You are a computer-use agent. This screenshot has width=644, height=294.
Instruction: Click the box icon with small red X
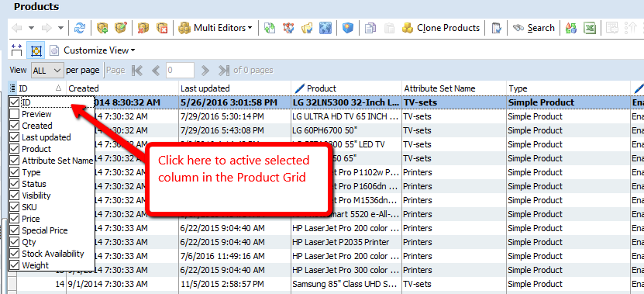[143, 28]
